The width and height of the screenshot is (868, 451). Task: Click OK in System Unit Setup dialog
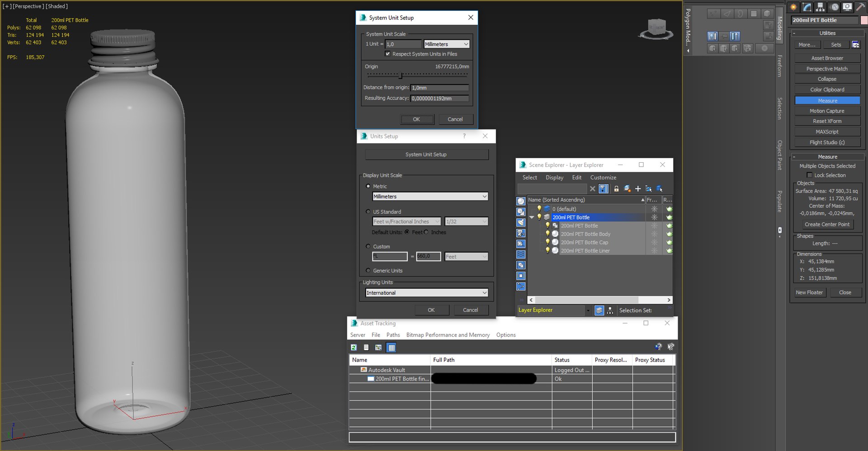tap(417, 119)
